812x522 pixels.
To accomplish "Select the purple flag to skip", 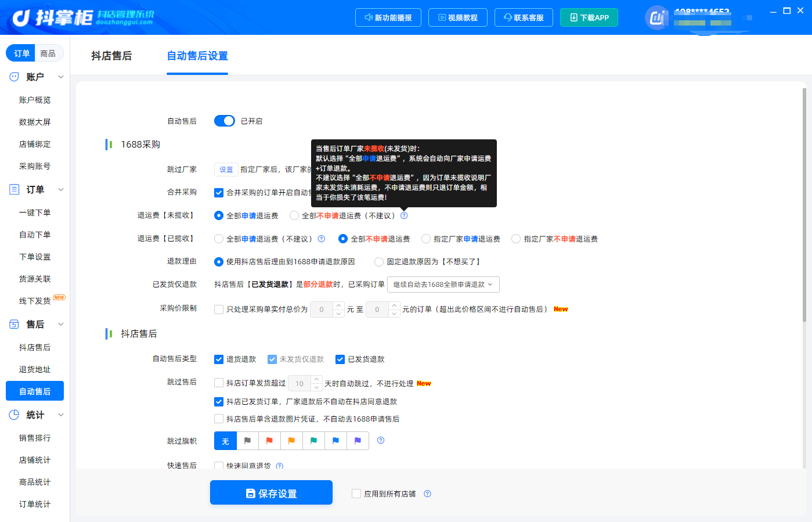I will 358,441.
